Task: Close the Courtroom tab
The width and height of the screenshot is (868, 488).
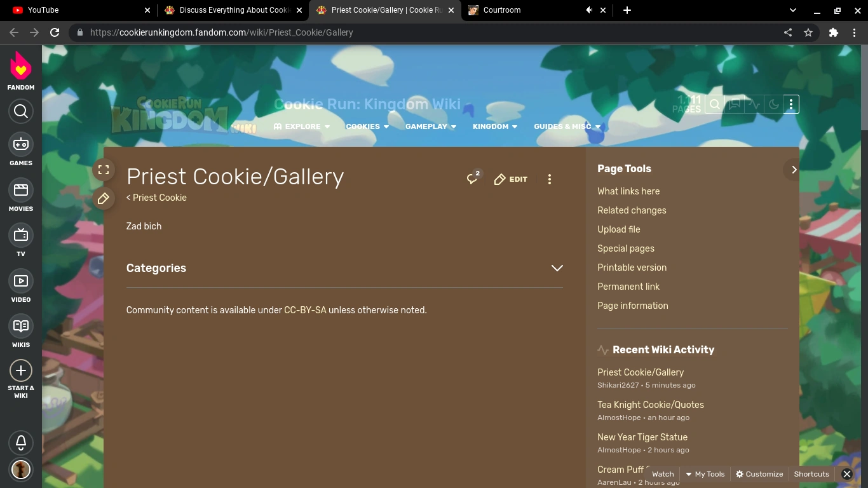Action: coord(603,10)
